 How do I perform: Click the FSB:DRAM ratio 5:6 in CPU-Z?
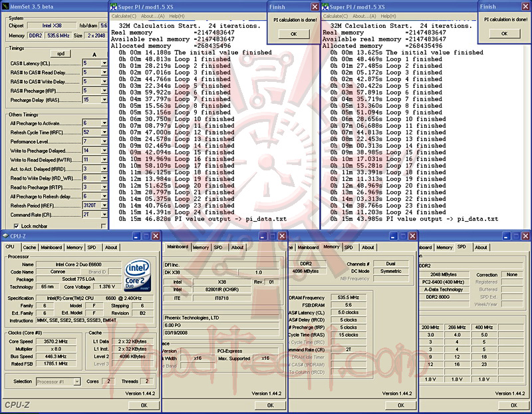348,305
